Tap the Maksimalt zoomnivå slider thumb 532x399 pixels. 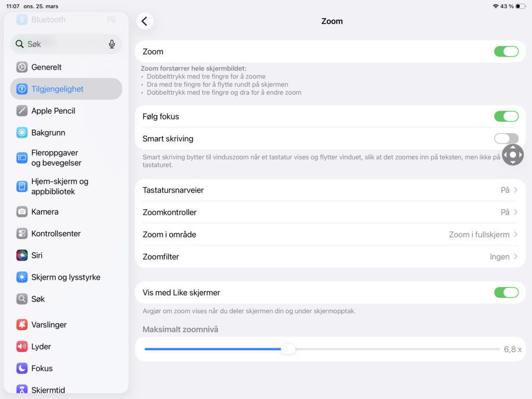288,349
